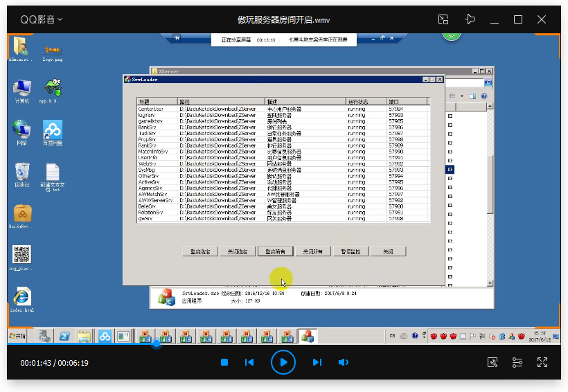Select the QR code image desktop file
The height and width of the screenshot is (392, 568).
coord(21,258)
